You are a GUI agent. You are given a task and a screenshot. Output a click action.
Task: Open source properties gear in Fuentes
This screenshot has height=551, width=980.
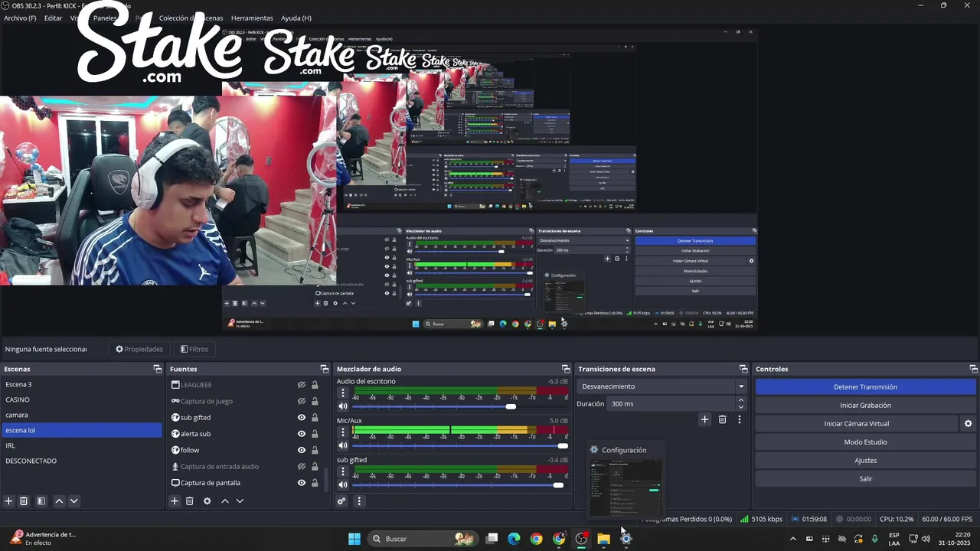pyautogui.click(x=207, y=501)
